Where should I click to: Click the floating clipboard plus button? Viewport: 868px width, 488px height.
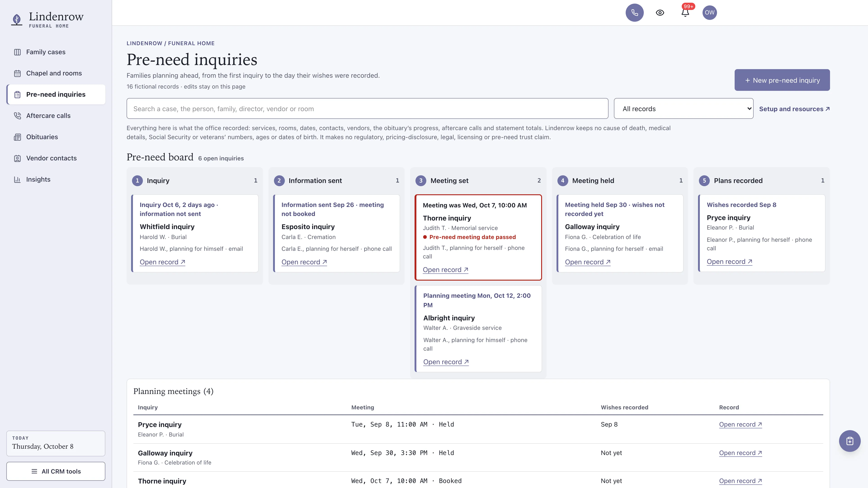pyautogui.click(x=849, y=441)
